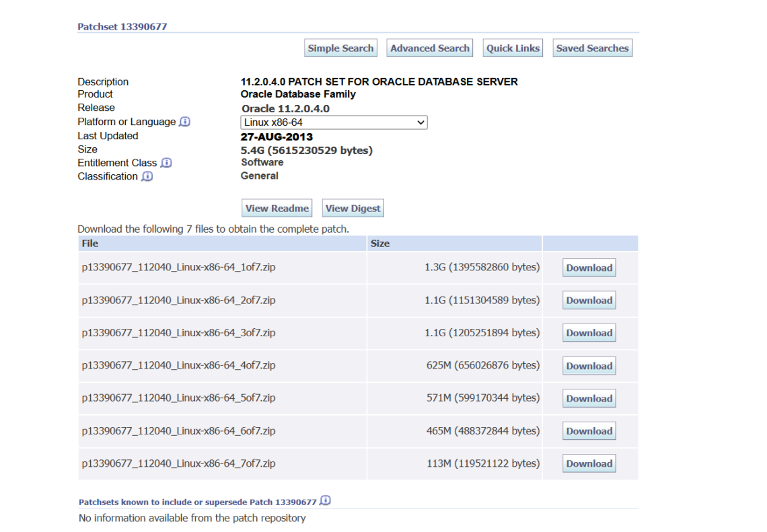Download the 6of7.zip file
Screen dimensions: 767x532
pos(589,431)
